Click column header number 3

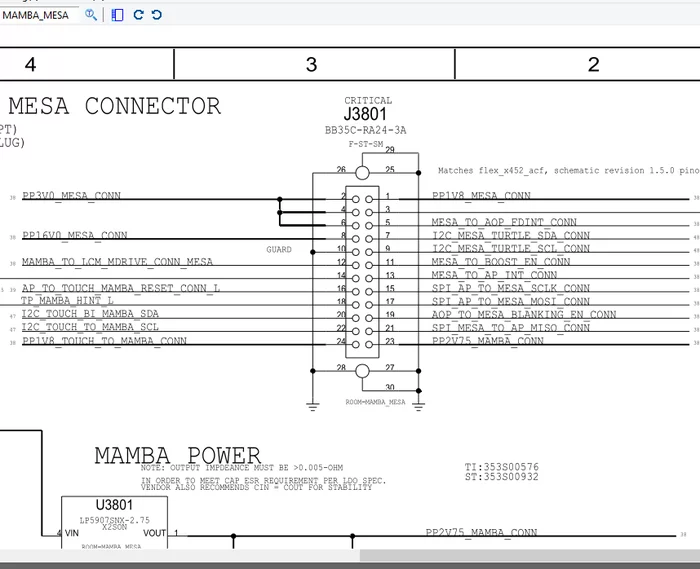coord(312,64)
